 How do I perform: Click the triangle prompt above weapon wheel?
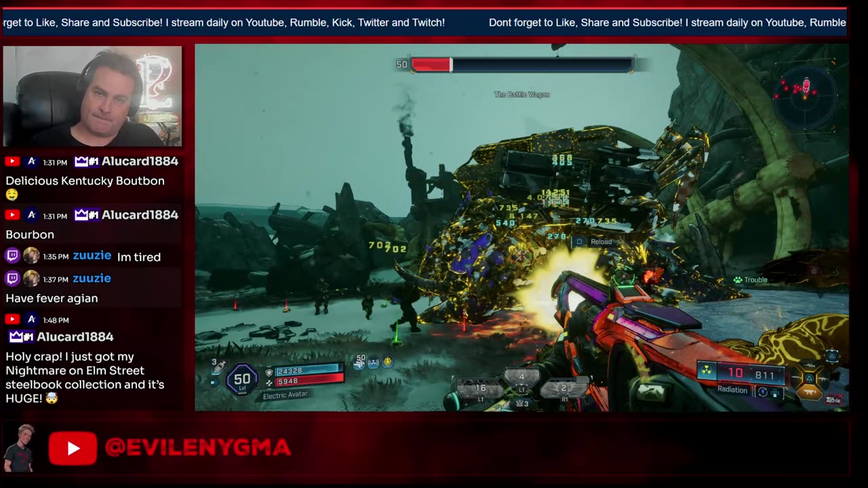point(833,357)
